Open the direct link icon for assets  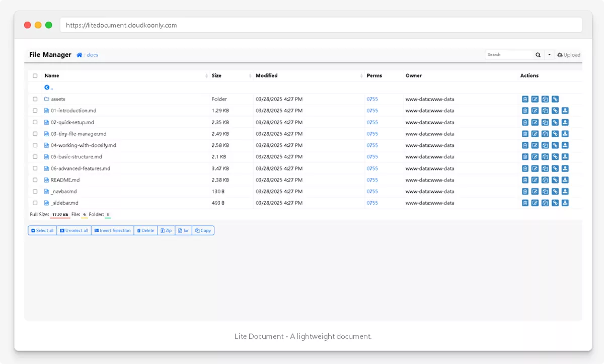[x=555, y=99]
